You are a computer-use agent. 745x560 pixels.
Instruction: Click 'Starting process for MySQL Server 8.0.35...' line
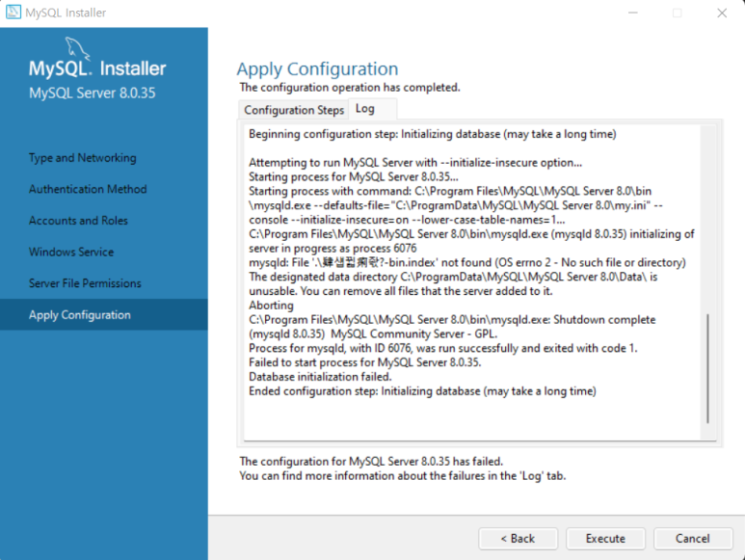(x=354, y=176)
